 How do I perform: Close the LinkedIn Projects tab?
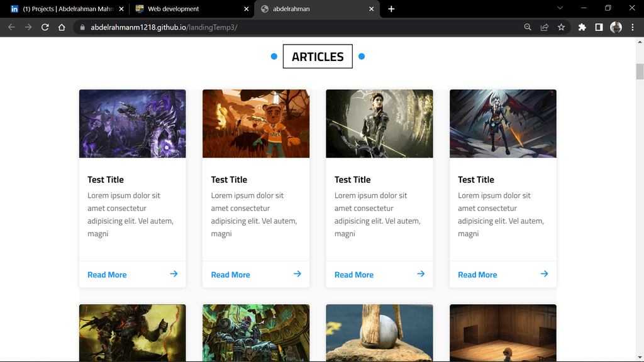pos(121,9)
